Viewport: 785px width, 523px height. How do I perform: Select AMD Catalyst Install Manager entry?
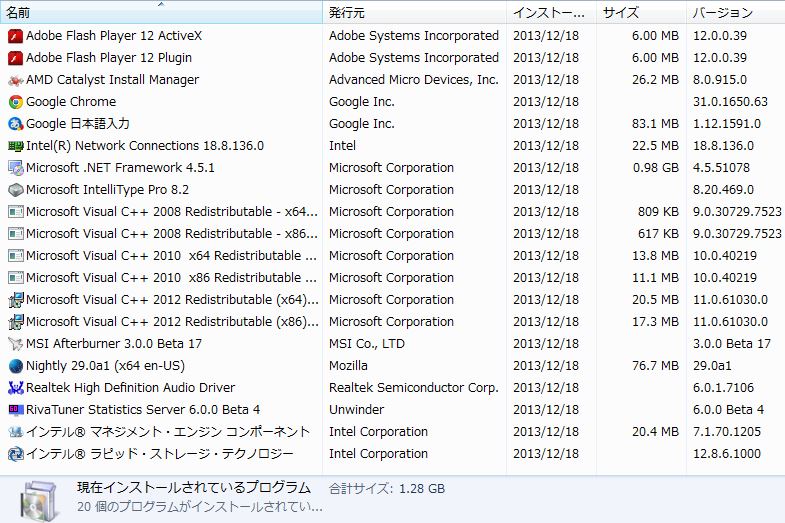[x=113, y=80]
